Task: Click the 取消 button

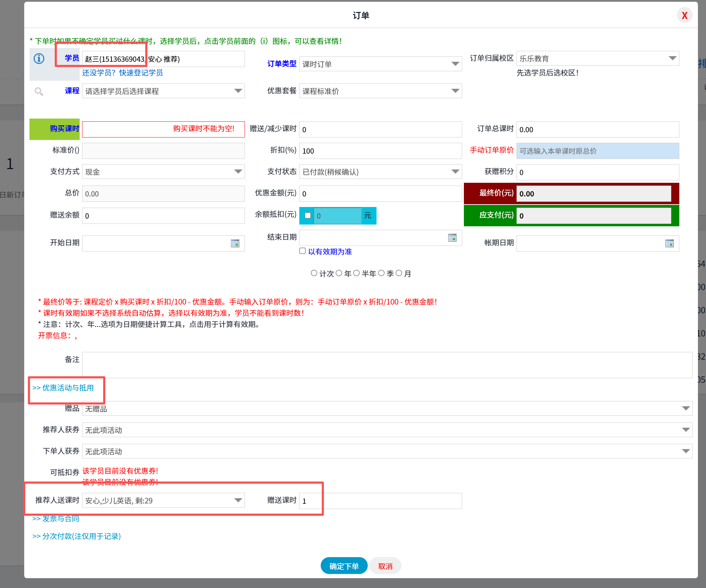Action: (x=385, y=566)
